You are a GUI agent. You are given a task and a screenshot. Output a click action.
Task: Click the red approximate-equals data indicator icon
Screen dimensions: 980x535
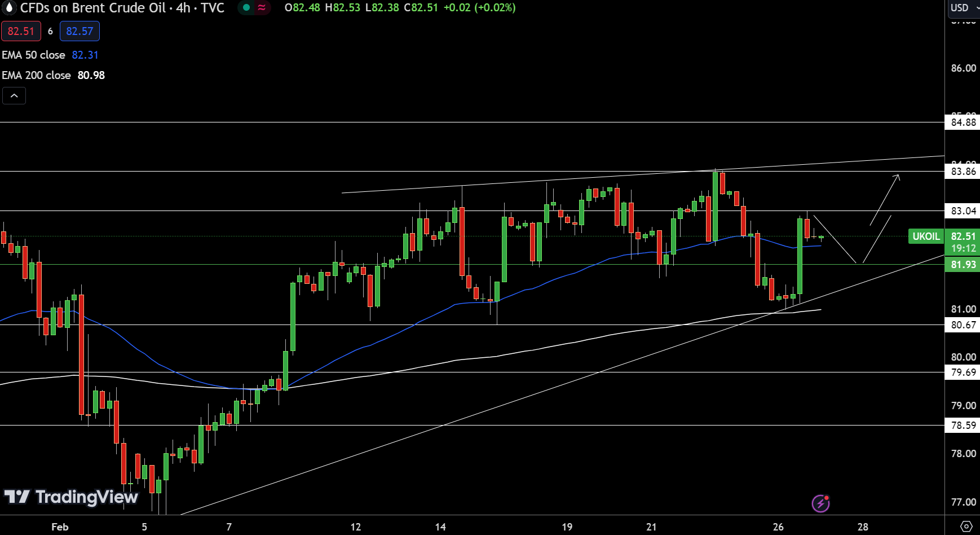tap(262, 8)
